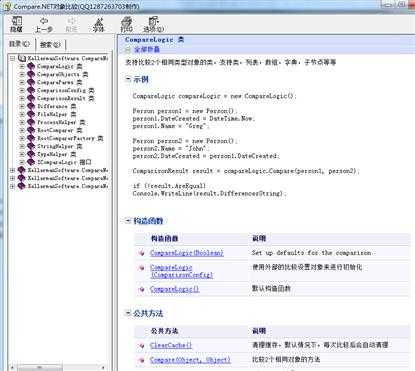
Task: Select the ComparisonConfig 类 tree entry text
Action: (x=65, y=90)
